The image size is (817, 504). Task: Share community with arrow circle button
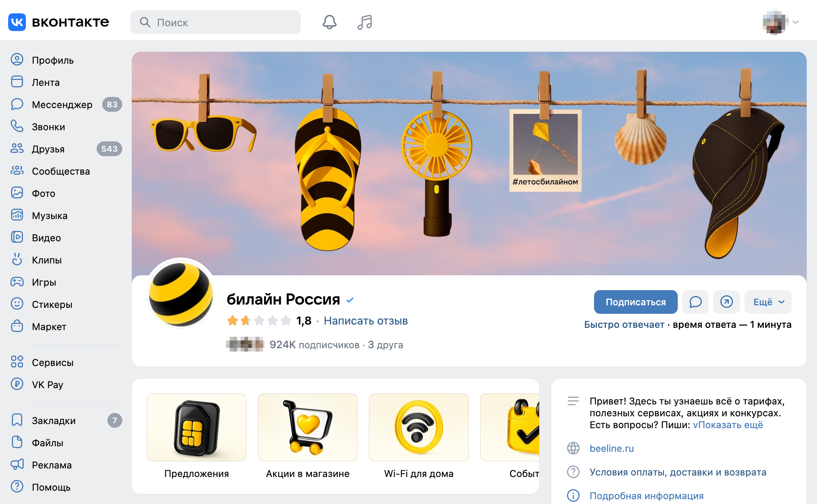click(x=727, y=302)
